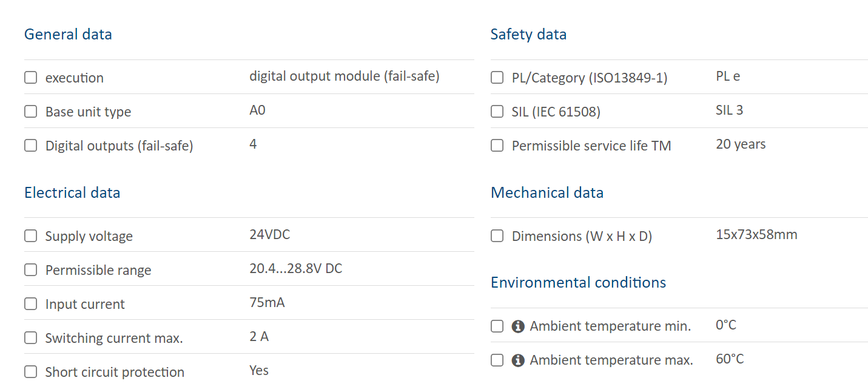
Task: Check the execution checkbox
Action: (x=31, y=78)
